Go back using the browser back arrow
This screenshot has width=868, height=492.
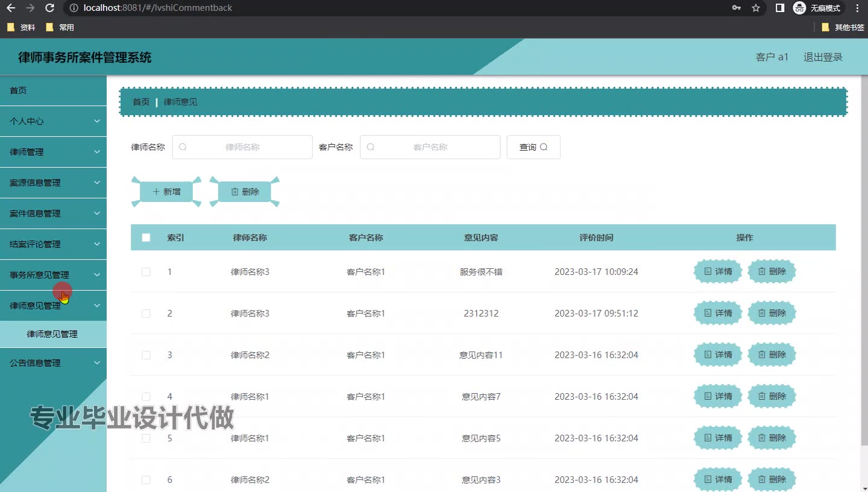pyautogui.click(x=10, y=8)
